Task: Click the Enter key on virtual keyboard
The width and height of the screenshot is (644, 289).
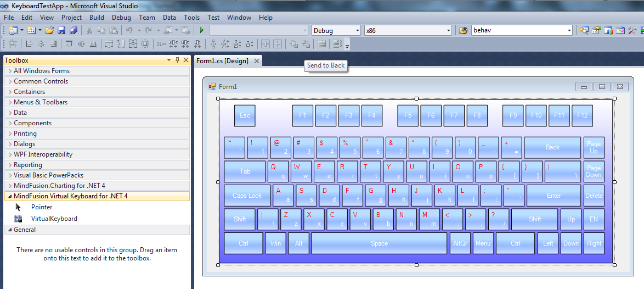Action: tap(553, 196)
